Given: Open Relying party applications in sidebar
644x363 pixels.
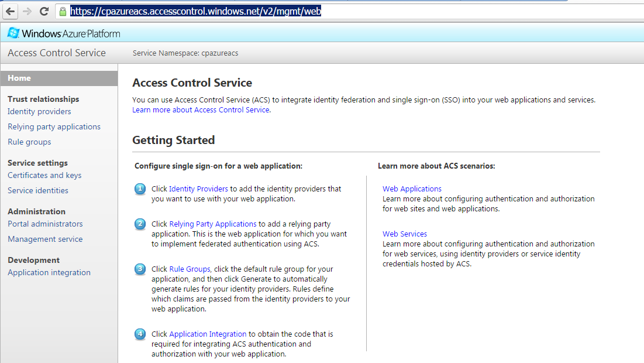Looking at the screenshot, I should pyautogui.click(x=54, y=126).
